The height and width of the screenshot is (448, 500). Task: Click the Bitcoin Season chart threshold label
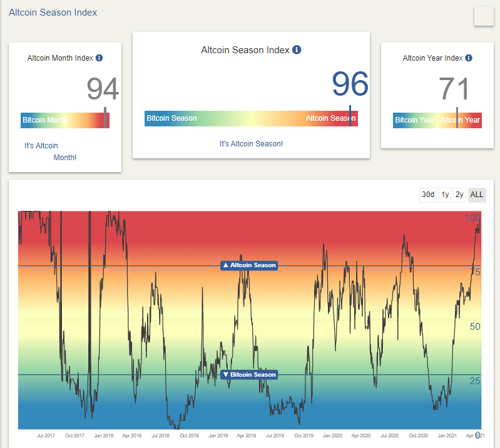[x=249, y=375]
